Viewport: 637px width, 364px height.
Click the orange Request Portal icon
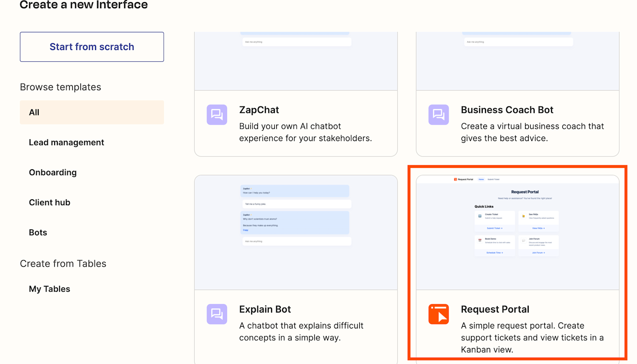click(439, 314)
